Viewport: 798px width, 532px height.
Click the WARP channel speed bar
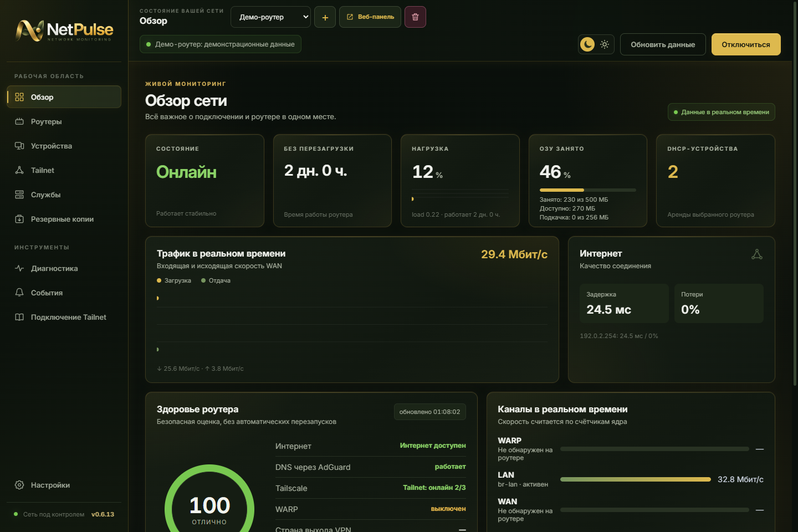[x=654, y=449]
